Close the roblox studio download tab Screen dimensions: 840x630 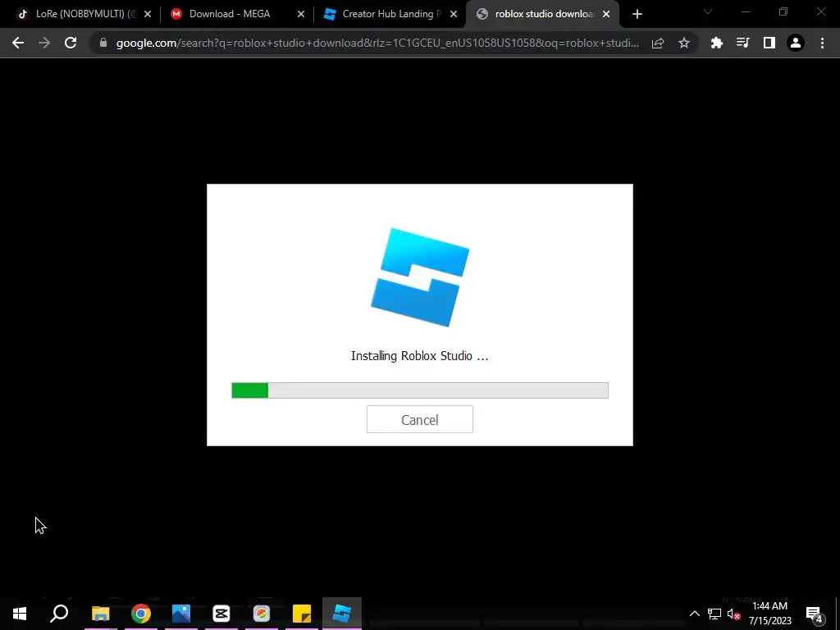(606, 15)
